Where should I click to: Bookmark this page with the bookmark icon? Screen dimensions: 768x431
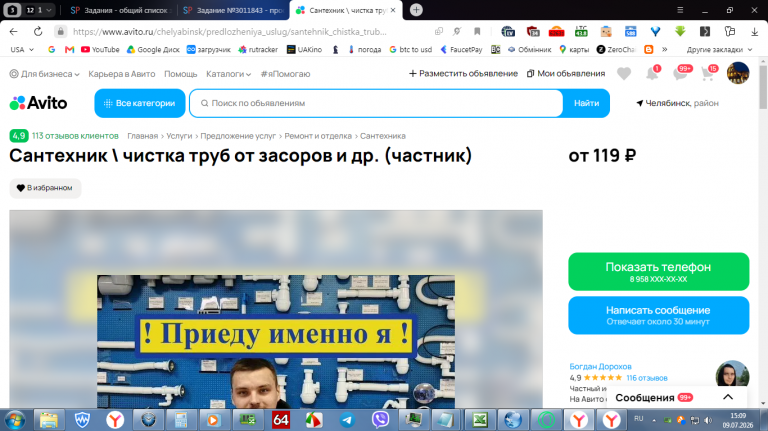477,31
